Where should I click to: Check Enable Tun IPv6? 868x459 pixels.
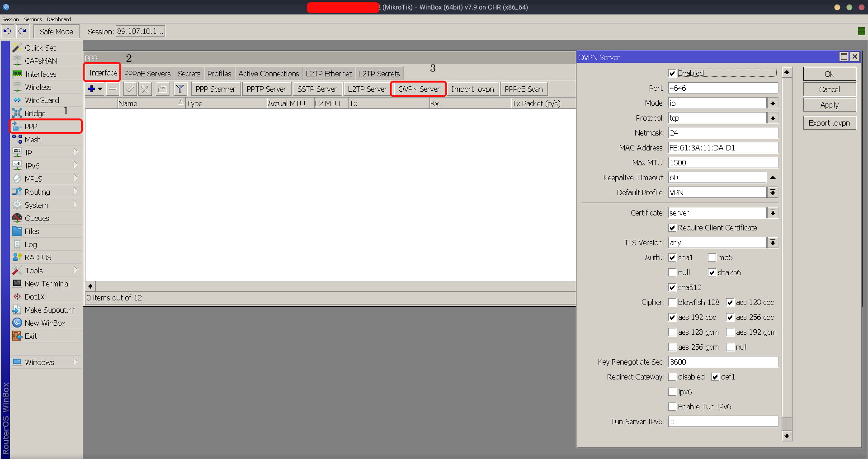click(672, 407)
